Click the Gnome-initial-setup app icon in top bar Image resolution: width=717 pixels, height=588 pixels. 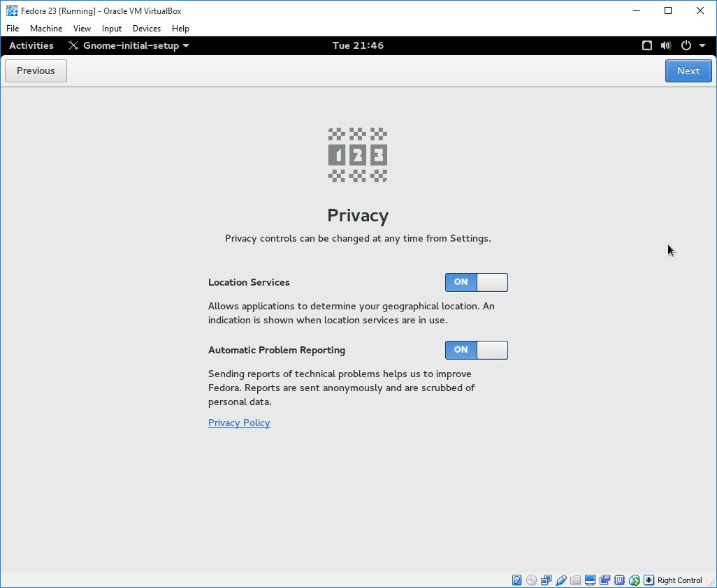(x=73, y=45)
